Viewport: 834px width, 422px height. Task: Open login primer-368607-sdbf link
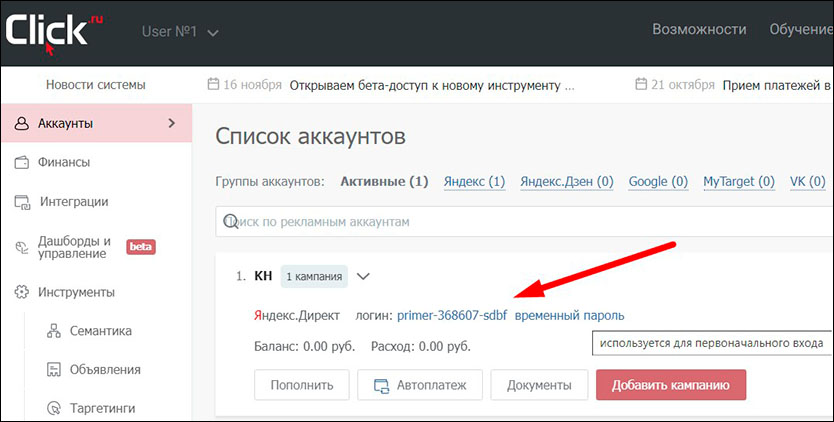pos(452,316)
